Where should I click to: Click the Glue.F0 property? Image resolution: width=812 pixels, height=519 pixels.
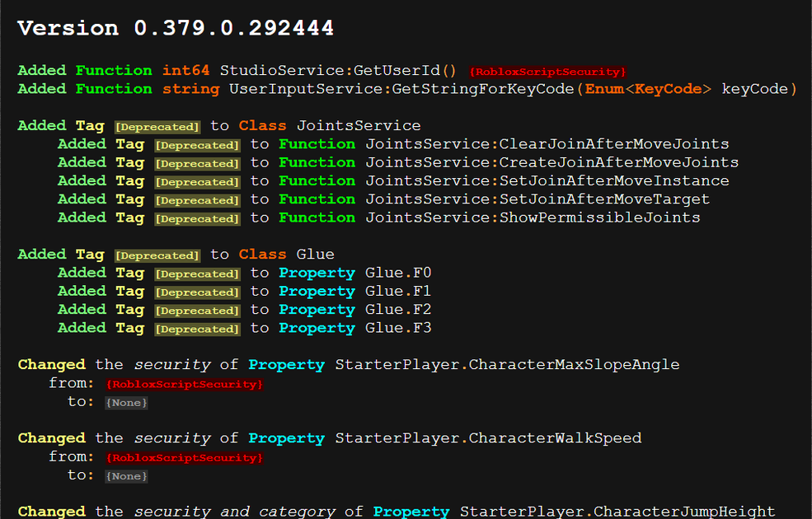[397, 273]
